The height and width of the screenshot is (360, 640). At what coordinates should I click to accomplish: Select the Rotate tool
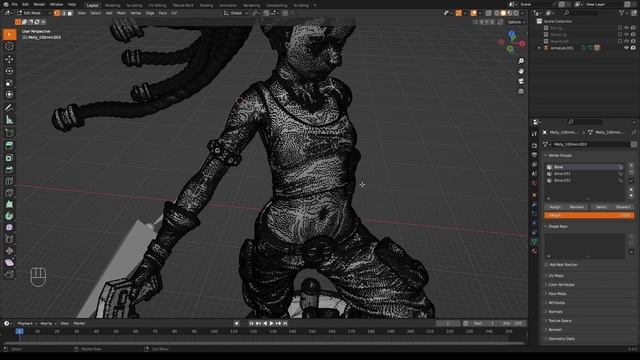(9, 71)
